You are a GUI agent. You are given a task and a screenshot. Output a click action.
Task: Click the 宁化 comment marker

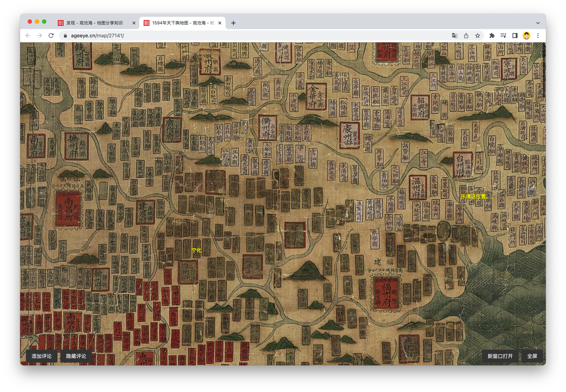tap(196, 250)
